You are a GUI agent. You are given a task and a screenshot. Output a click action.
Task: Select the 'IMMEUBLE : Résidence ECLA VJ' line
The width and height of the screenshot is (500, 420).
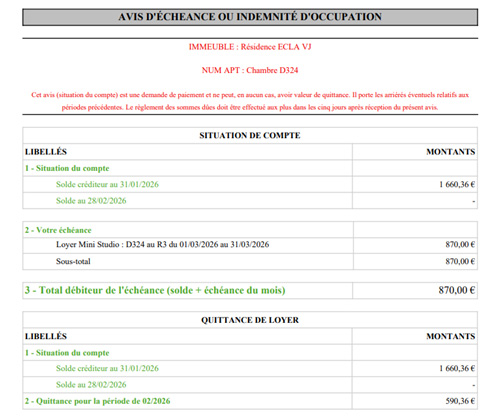pyautogui.click(x=250, y=47)
